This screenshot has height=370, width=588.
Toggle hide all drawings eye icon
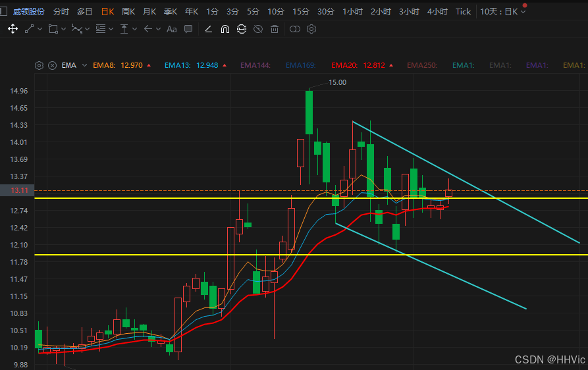(258, 29)
